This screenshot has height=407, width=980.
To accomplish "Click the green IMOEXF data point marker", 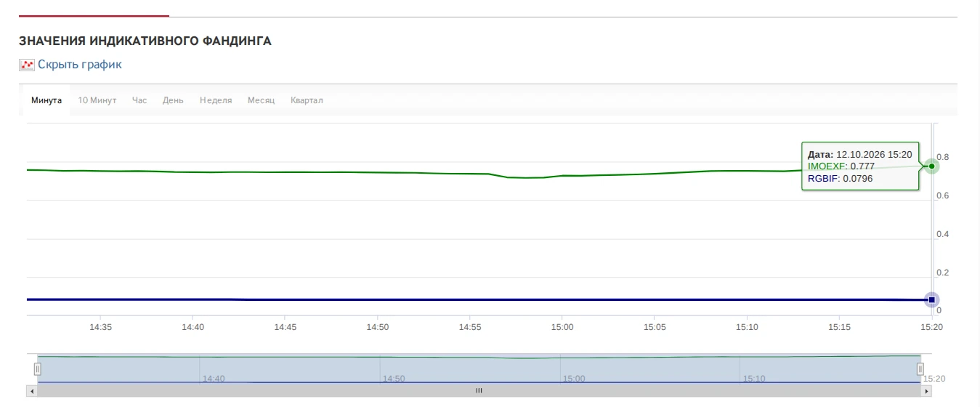I will (932, 166).
